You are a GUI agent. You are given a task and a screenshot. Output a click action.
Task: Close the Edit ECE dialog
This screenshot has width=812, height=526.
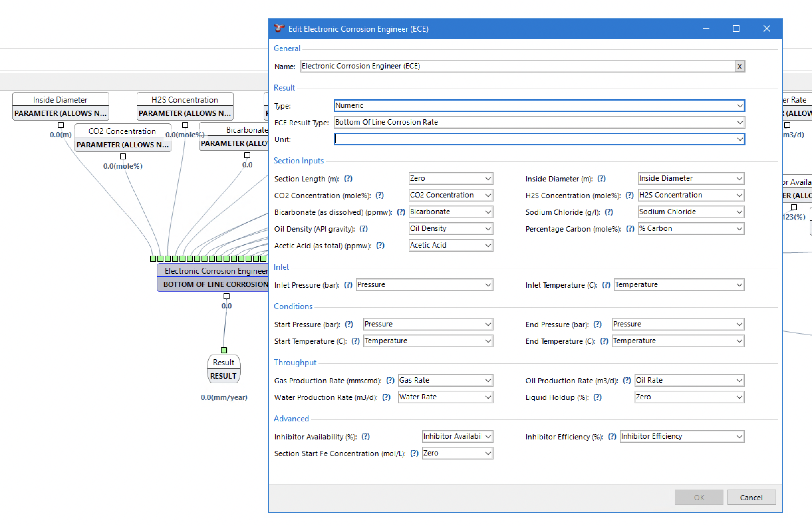tap(767, 29)
